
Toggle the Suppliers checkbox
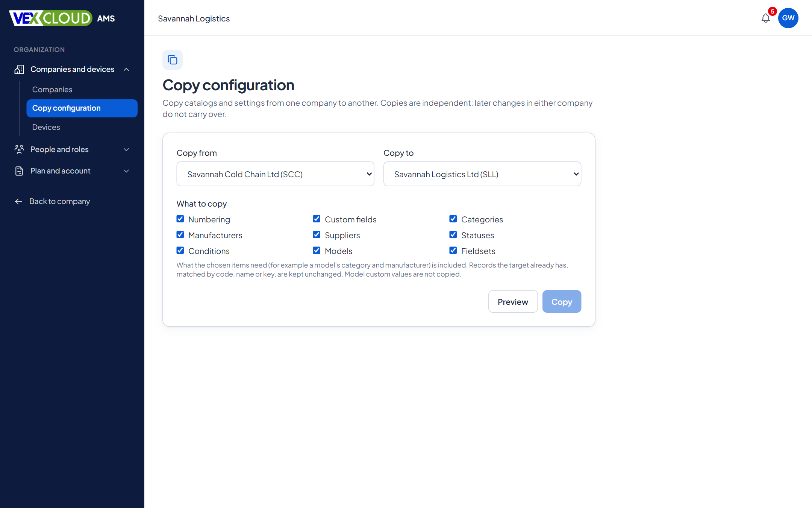317,235
